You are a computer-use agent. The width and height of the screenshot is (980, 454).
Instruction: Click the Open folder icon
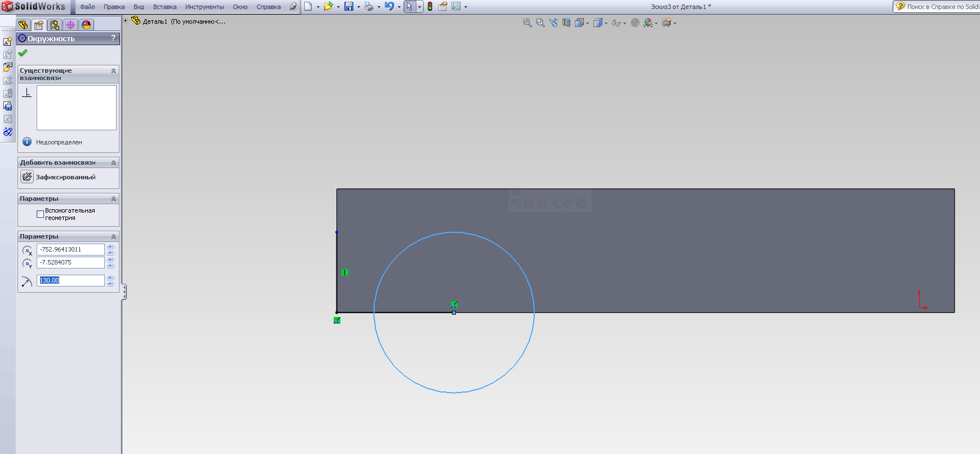(328, 6)
